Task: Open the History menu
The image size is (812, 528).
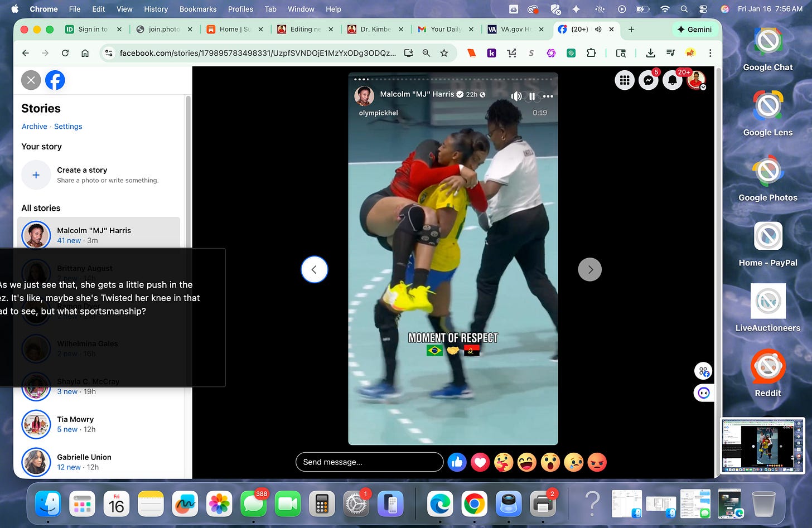Action: click(x=156, y=9)
